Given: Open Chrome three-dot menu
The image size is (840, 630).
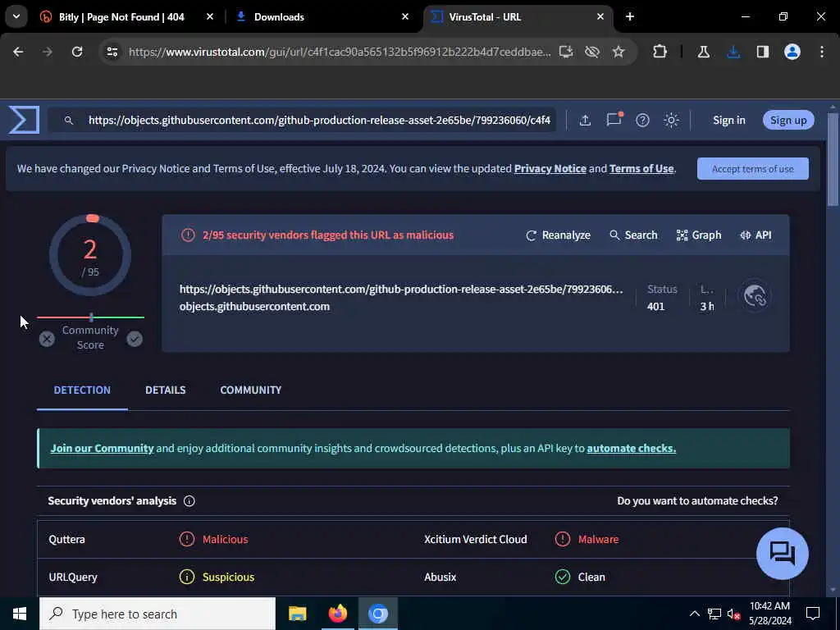Looking at the screenshot, I should (x=822, y=52).
